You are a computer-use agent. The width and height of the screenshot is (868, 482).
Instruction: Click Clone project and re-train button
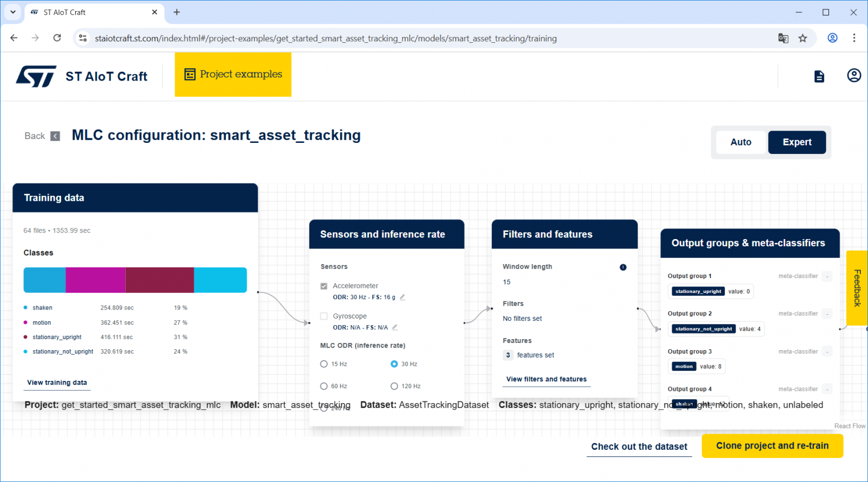[x=772, y=446]
